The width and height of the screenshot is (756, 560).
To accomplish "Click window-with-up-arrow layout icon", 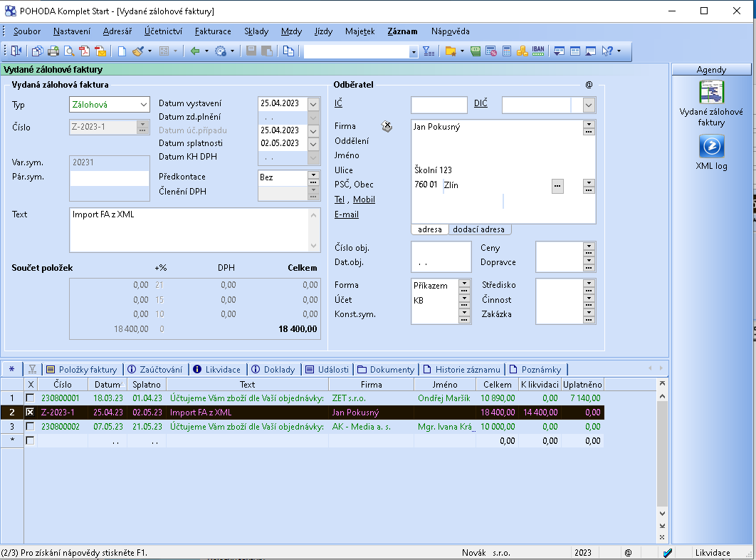I will (x=591, y=51).
